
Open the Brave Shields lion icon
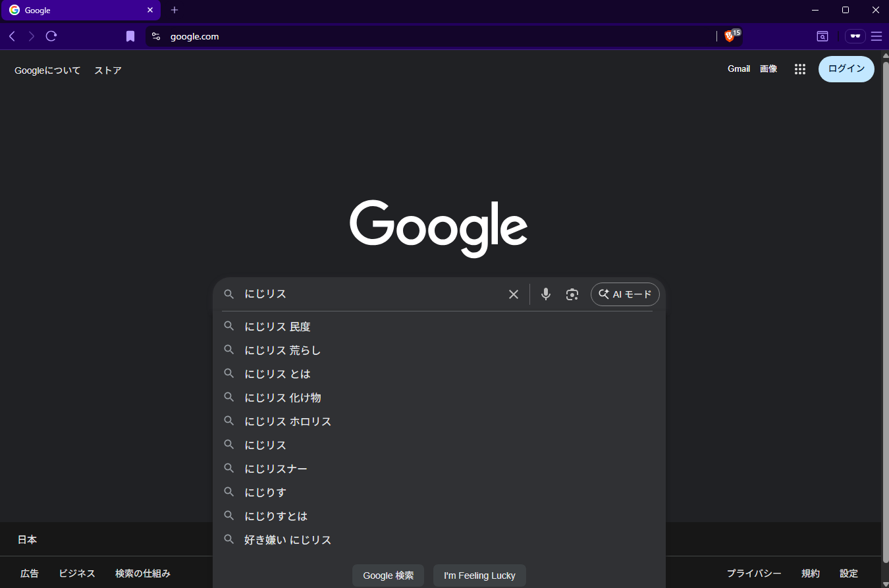click(729, 36)
